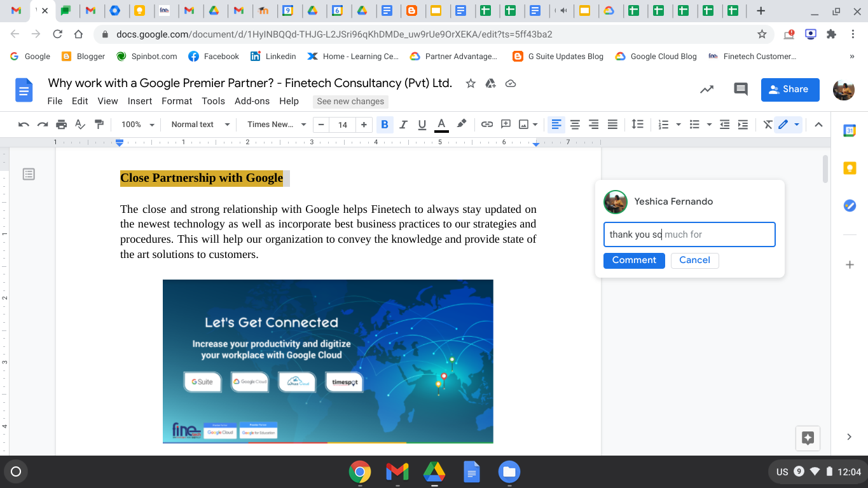This screenshot has height=488, width=868.
Task: Open the activity dashboard
Action: [x=706, y=90]
